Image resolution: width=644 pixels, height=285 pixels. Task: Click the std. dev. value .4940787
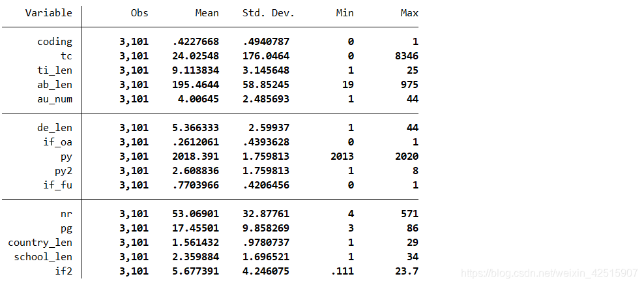click(x=266, y=42)
